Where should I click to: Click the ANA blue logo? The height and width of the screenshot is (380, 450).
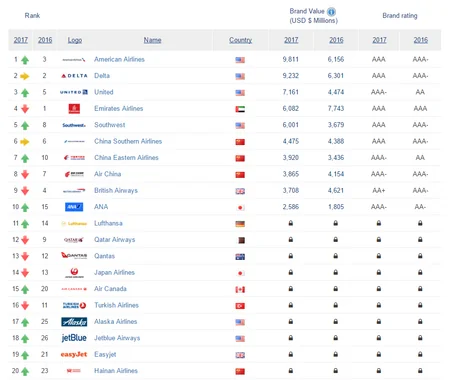(x=74, y=207)
